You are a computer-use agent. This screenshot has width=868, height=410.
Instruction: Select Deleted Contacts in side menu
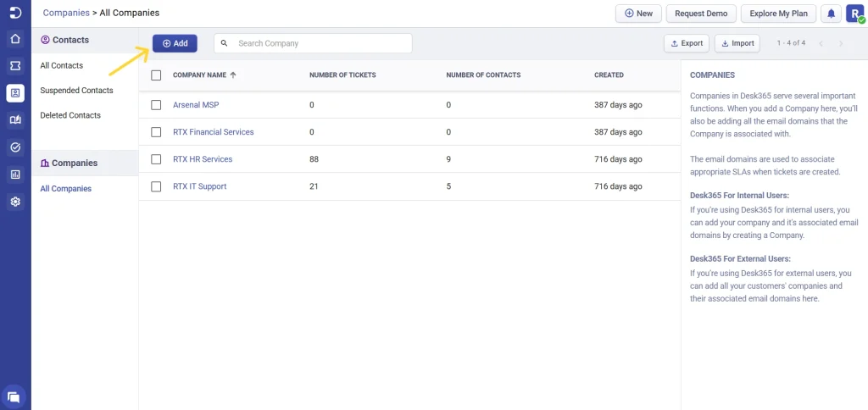tap(70, 115)
